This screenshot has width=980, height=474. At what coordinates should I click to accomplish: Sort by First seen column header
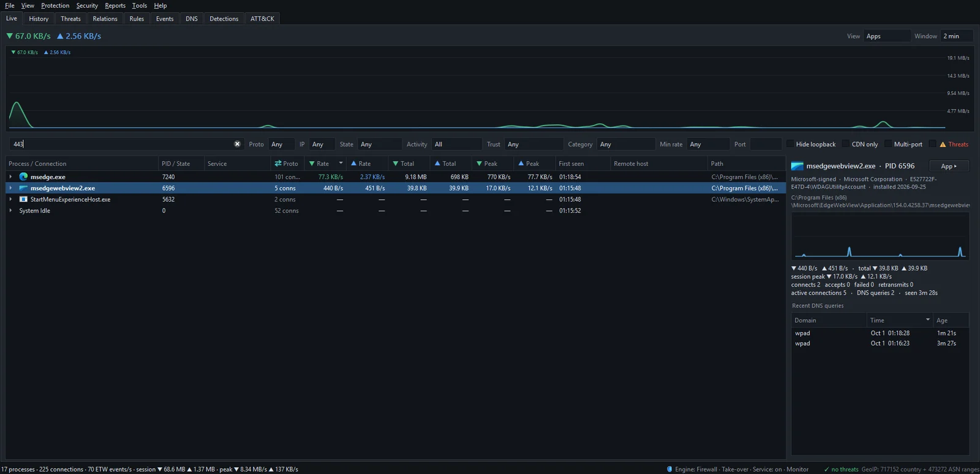tap(582, 164)
